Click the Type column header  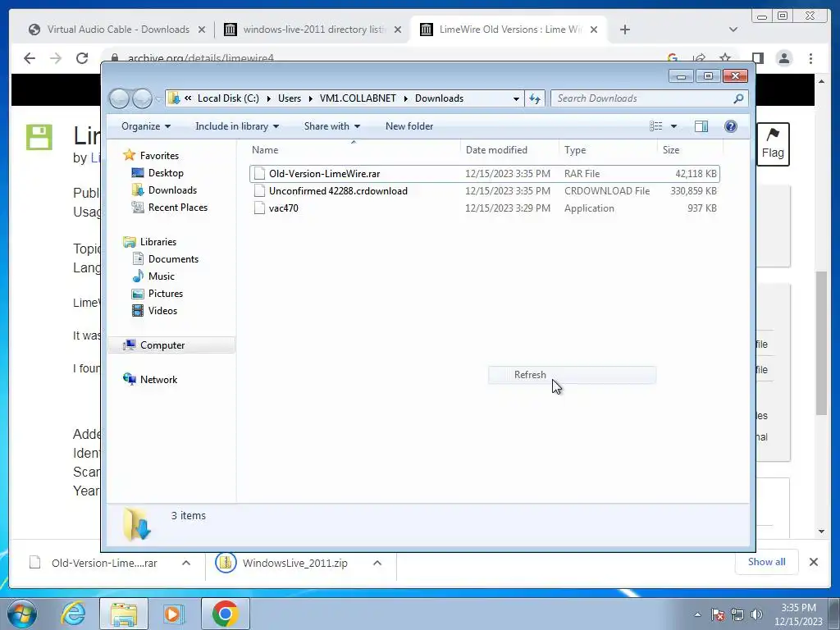(x=608, y=150)
